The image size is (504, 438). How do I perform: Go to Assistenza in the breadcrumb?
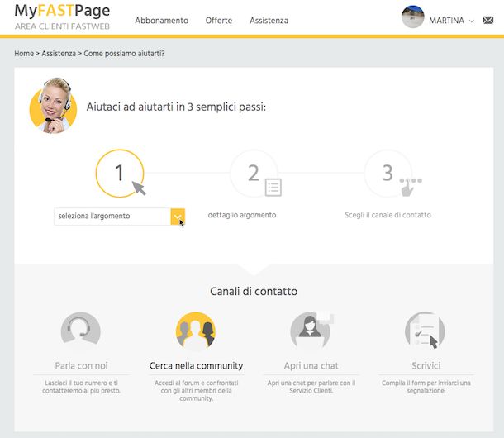pyautogui.click(x=59, y=54)
